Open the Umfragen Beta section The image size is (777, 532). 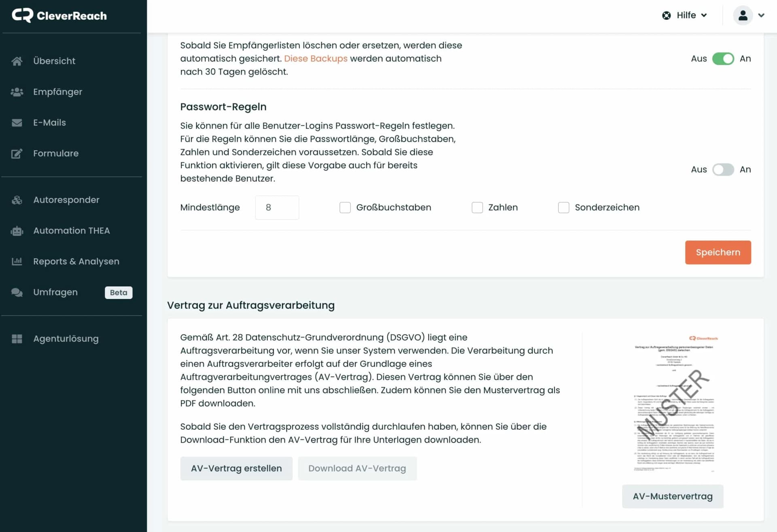pos(55,292)
